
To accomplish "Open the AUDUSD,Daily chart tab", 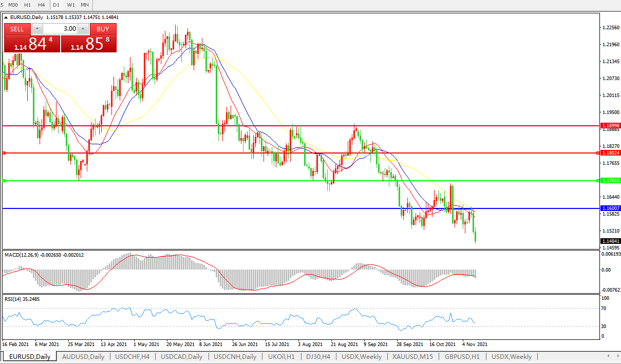I will click(83, 356).
